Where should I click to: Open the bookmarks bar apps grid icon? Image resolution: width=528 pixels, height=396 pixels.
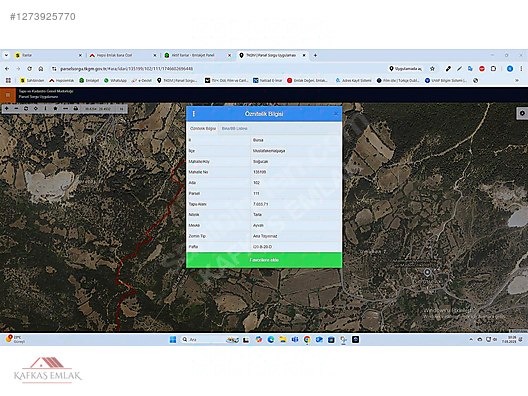8,80
